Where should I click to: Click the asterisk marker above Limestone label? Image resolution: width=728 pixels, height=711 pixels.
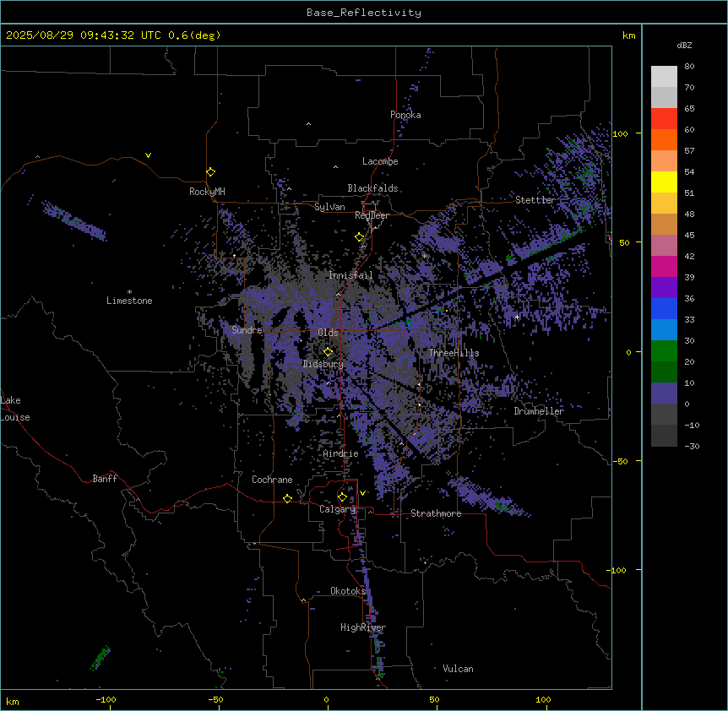129,292
